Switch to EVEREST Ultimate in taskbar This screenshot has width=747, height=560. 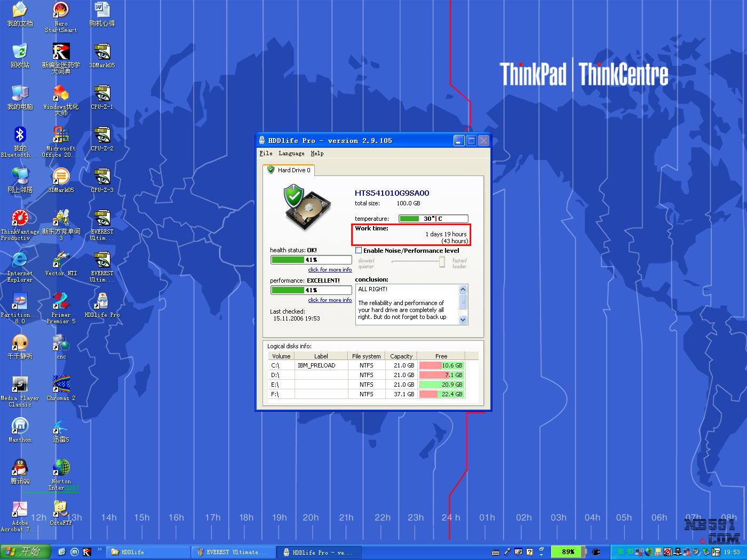coord(233,552)
